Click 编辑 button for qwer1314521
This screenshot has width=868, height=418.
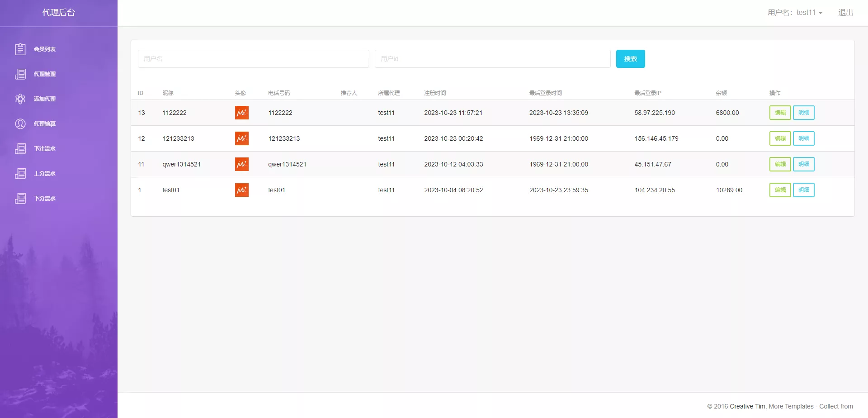[x=780, y=164]
